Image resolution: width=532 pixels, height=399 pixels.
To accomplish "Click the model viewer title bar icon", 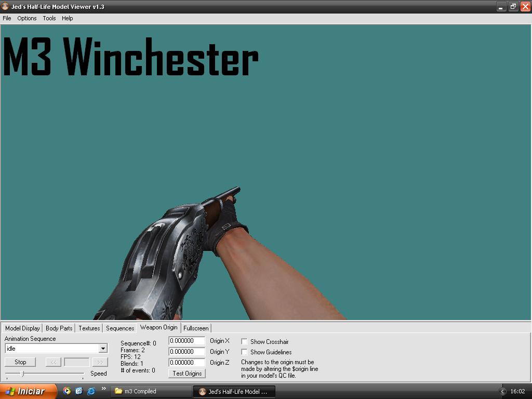I will point(5,7).
